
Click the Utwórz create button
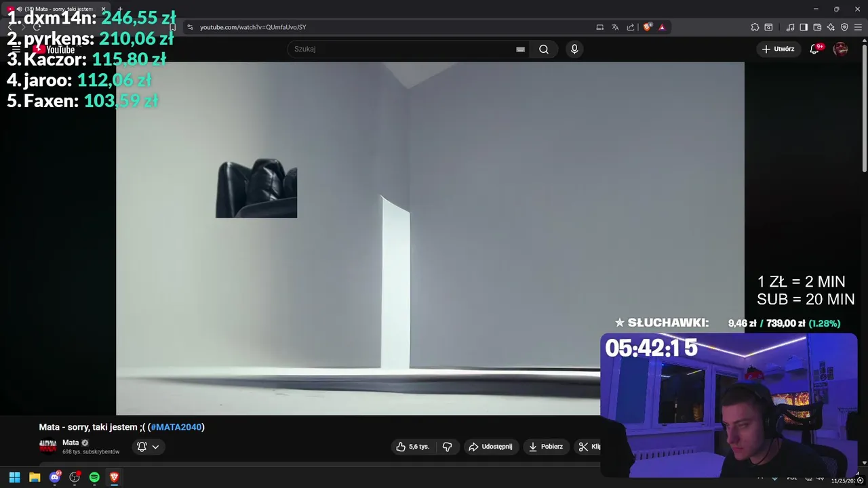point(778,49)
